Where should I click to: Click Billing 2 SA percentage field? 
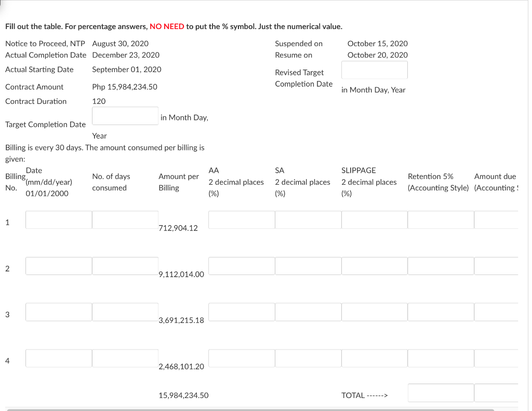[308, 266]
